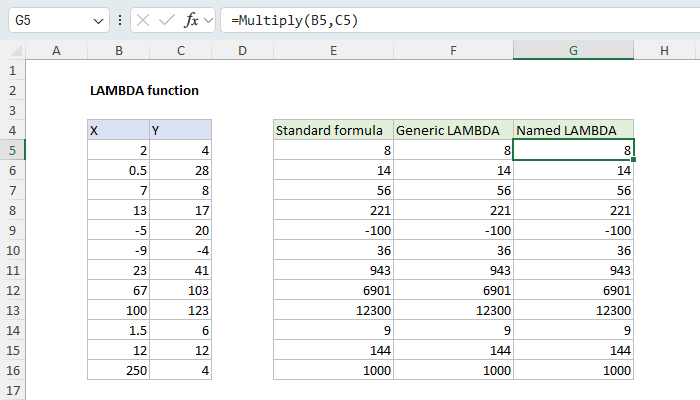Click Standard formula cell showing 221
Viewport: 700px width, 400px height.
click(333, 210)
